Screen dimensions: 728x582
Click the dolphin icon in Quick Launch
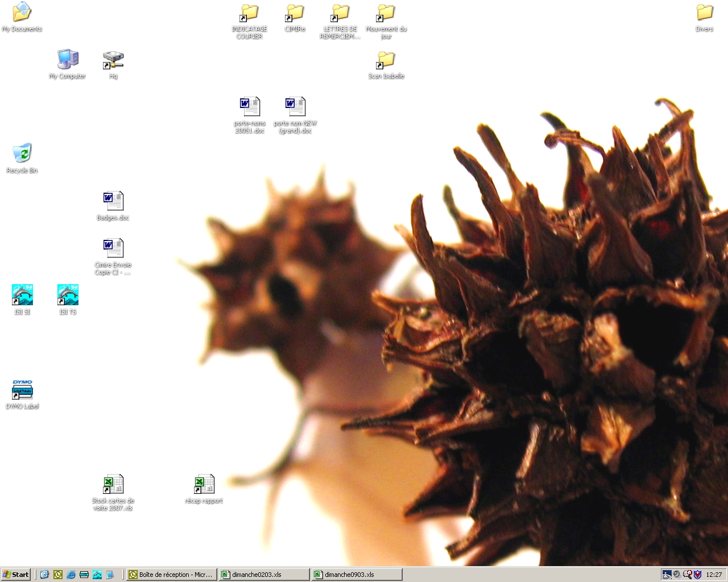pos(97,575)
